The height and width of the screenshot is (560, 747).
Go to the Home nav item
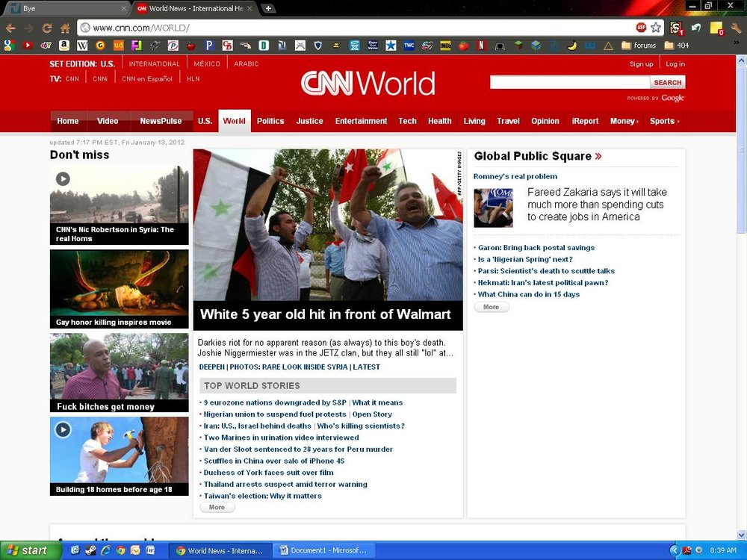[x=68, y=121]
